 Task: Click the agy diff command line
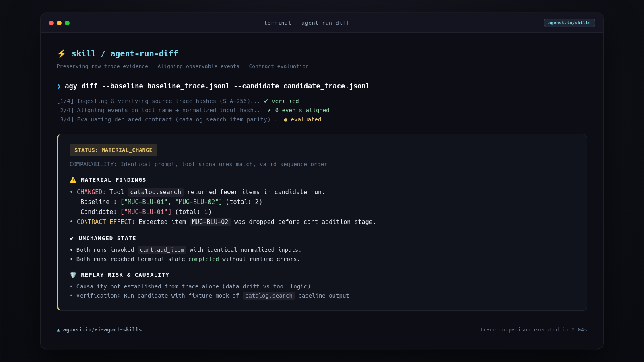coord(217,86)
